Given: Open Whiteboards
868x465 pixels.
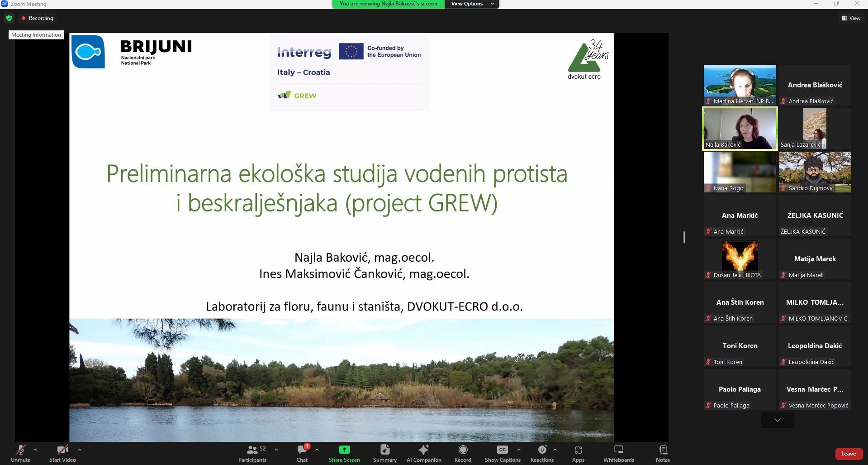Looking at the screenshot, I should point(618,453).
